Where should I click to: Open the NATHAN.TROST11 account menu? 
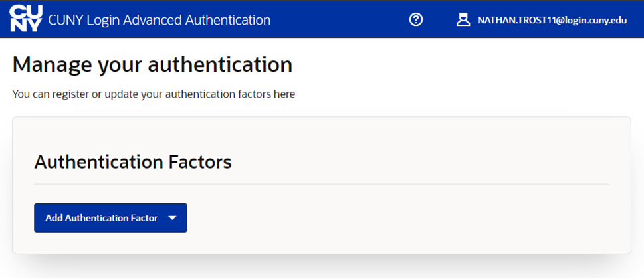coord(552,21)
